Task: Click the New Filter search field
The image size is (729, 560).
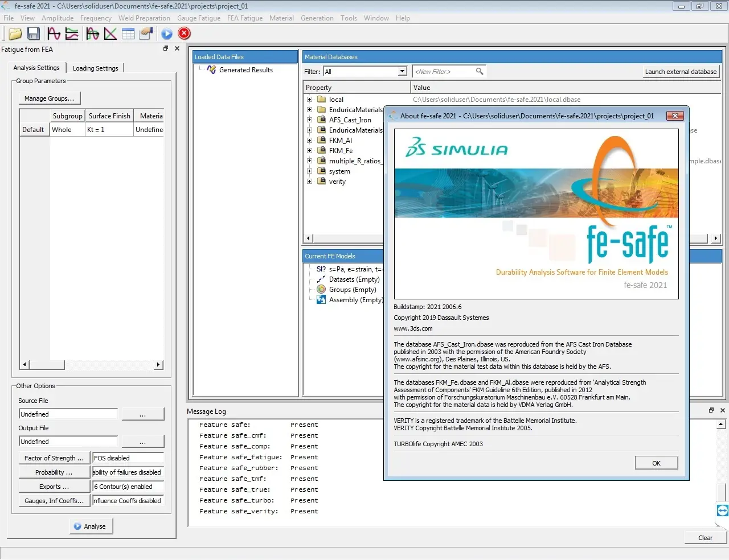Action: pyautogui.click(x=444, y=72)
